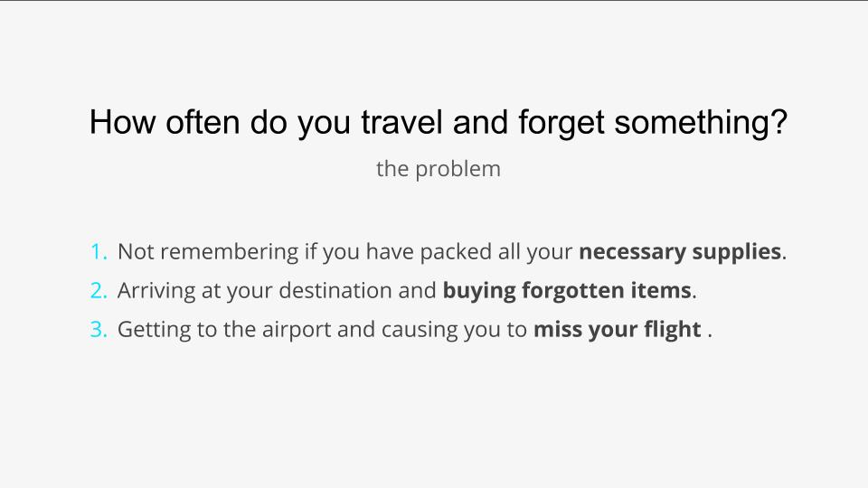Select the bold phrase "necessary supplies"
868x488 pixels.
[x=680, y=252]
